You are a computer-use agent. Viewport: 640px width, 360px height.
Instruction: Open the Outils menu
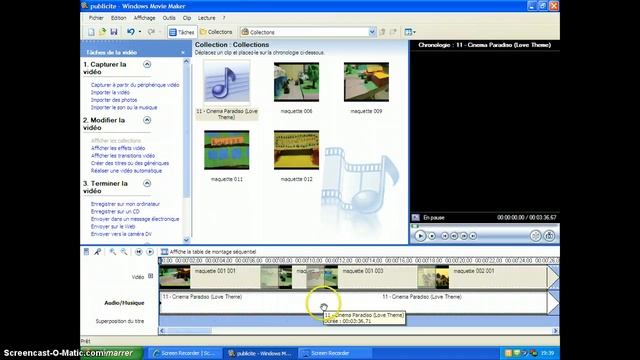click(x=169, y=18)
